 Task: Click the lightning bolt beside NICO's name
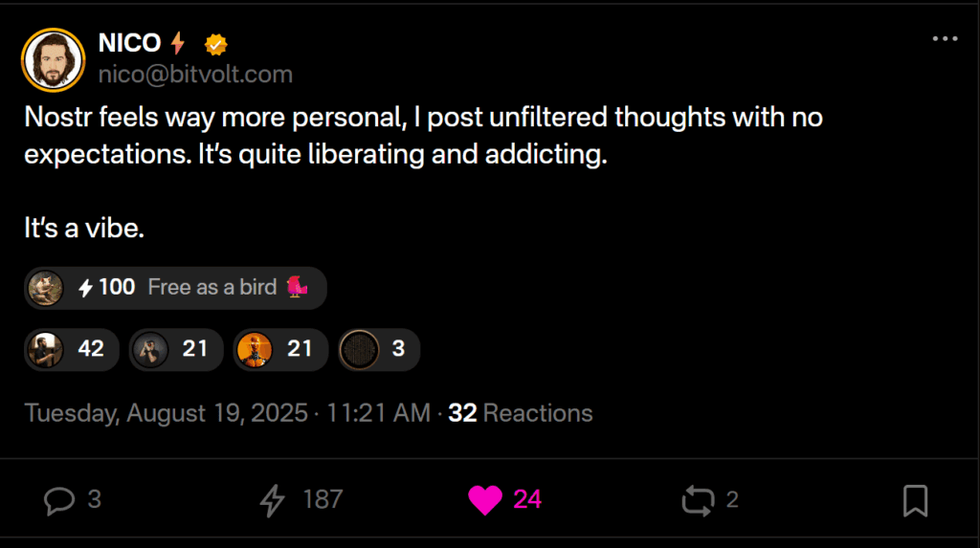pos(178,43)
